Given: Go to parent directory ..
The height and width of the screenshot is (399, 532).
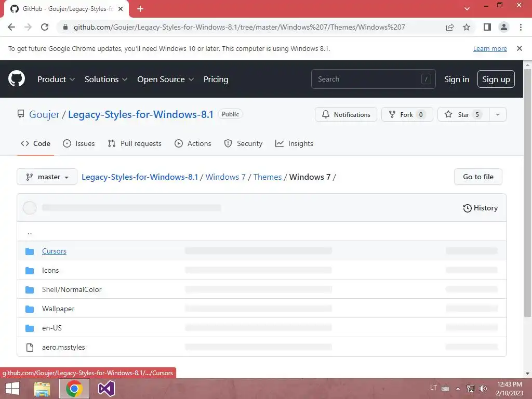Looking at the screenshot, I should coord(30,232).
